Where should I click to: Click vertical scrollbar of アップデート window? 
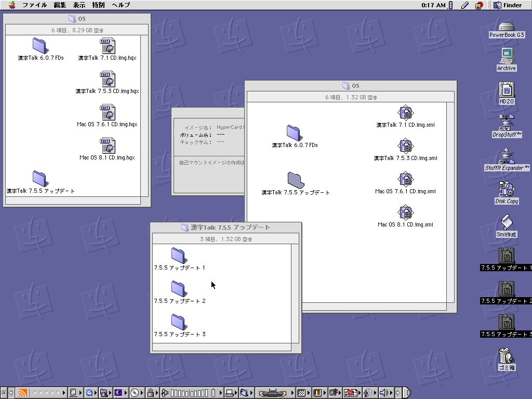(x=295, y=294)
